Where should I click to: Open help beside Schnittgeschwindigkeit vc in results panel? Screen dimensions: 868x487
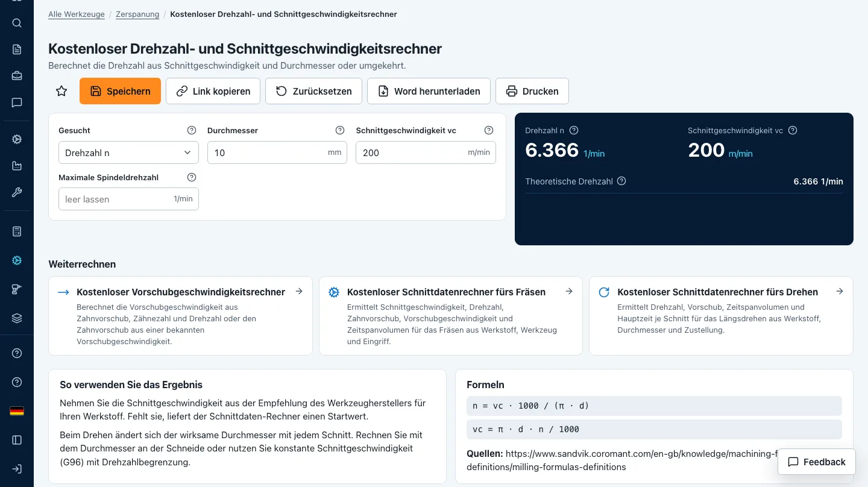click(793, 130)
